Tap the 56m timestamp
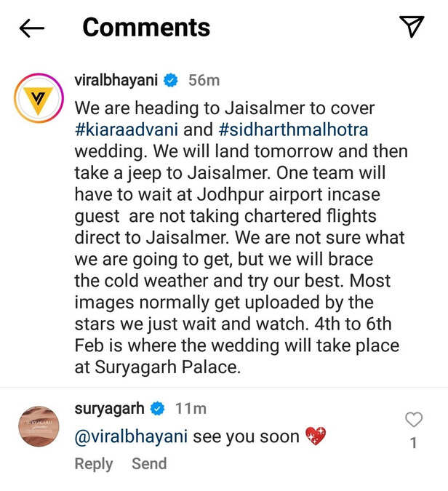Viewport: 448px width, 491px height. pos(204,80)
